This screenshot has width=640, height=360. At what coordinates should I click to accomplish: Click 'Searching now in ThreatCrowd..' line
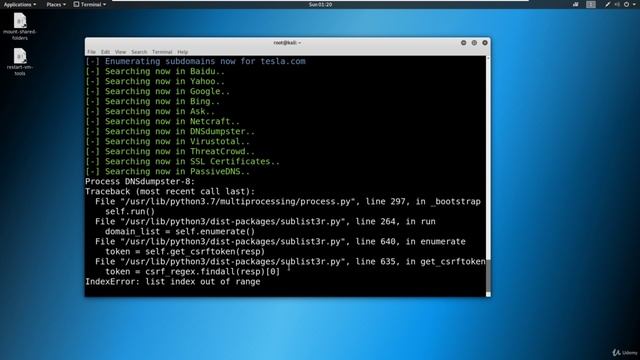click(170, 151)
